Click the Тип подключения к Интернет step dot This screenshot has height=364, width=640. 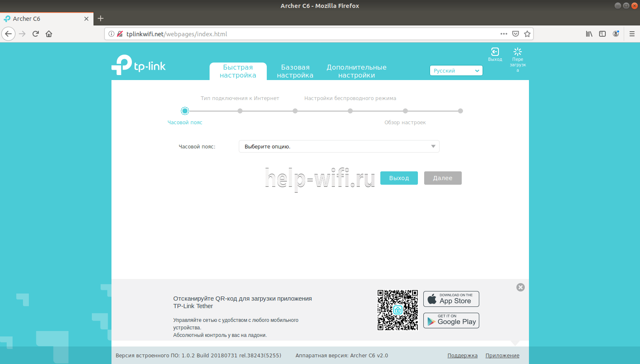[240, 111]
